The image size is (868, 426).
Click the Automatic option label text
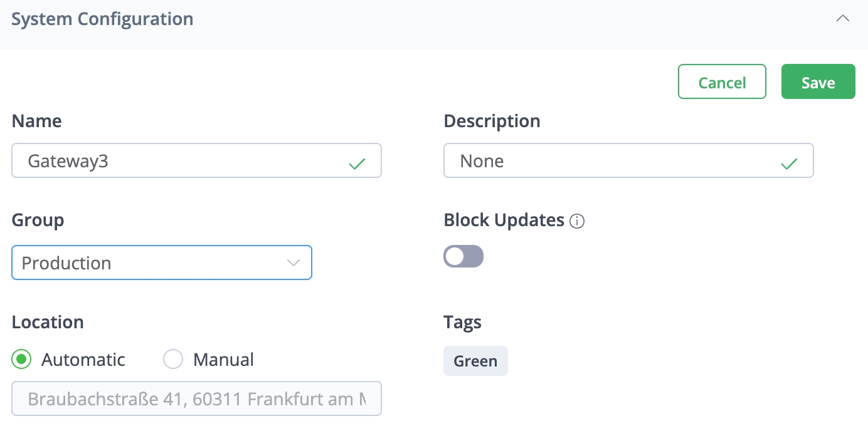point(83,360)
